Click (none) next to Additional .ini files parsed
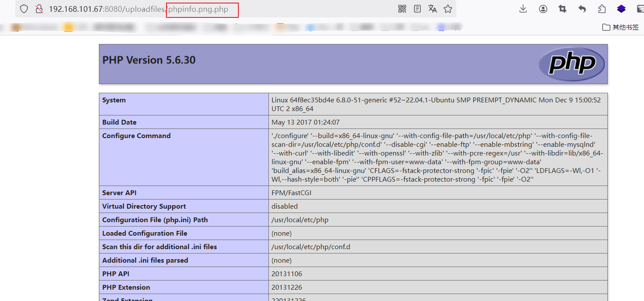The image size is (644, 301). point(281,260)
